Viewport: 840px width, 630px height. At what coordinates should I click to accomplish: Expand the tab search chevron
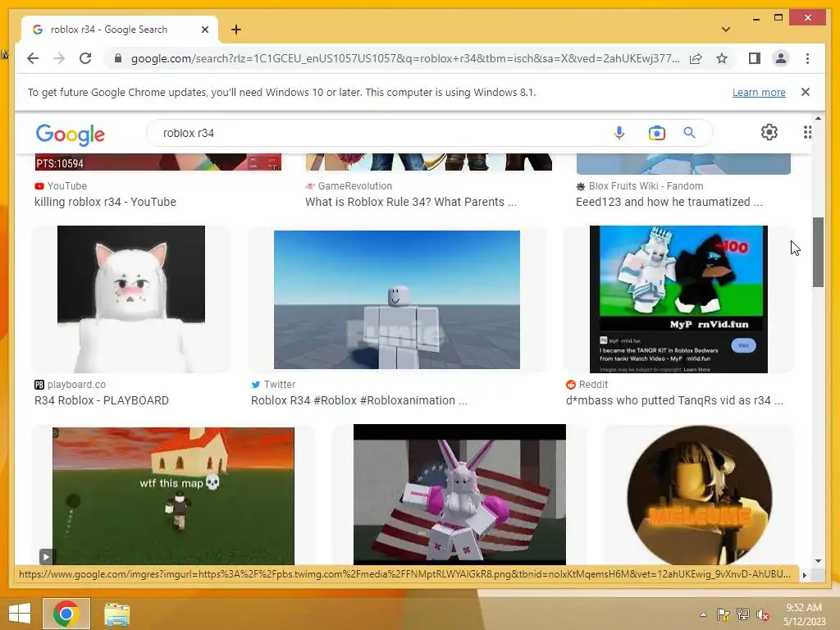[725, 30]
